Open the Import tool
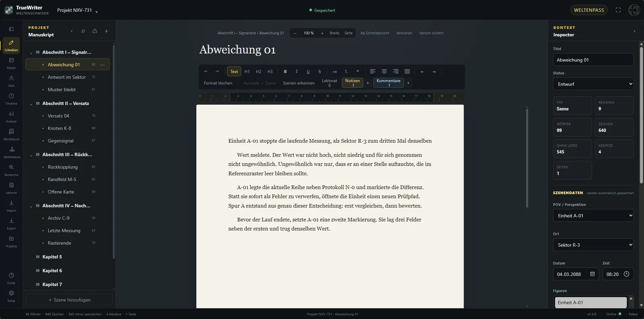This screenshot has height=319, width=644. pyautogui.click(x=11, y=206)
